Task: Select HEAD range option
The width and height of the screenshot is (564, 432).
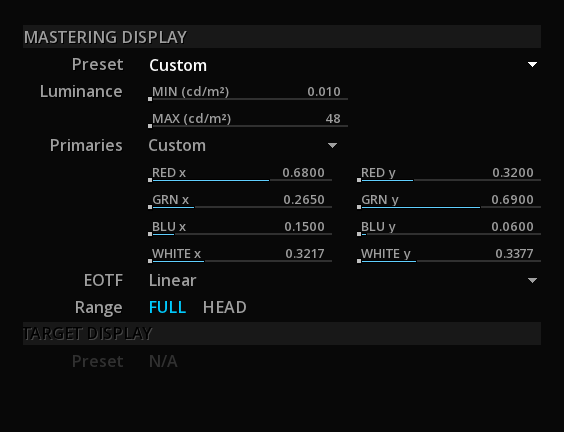Action: tap(224, 308)
